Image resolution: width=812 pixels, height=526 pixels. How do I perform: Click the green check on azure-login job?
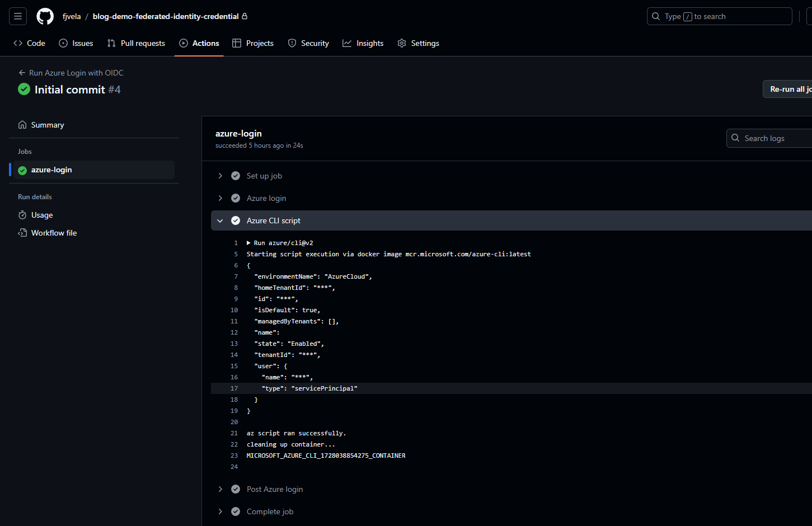click(x=22, y=170)
